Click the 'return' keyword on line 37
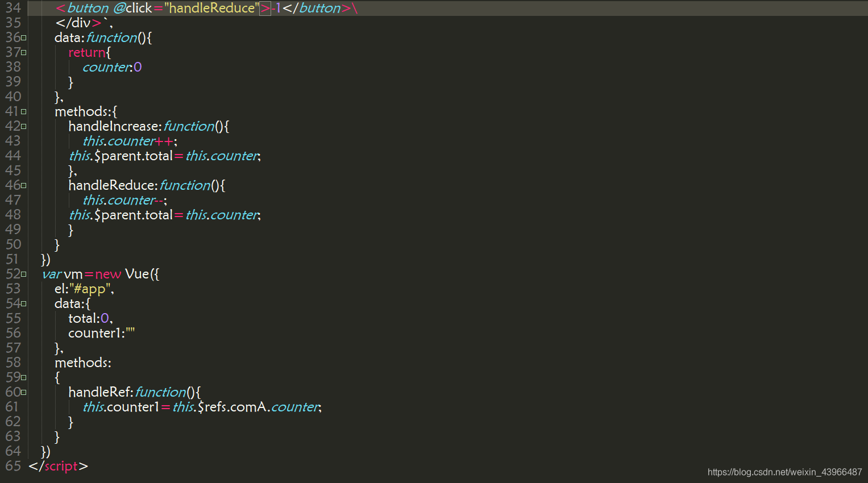The image size is (868, 483). (x=87, y=52)
